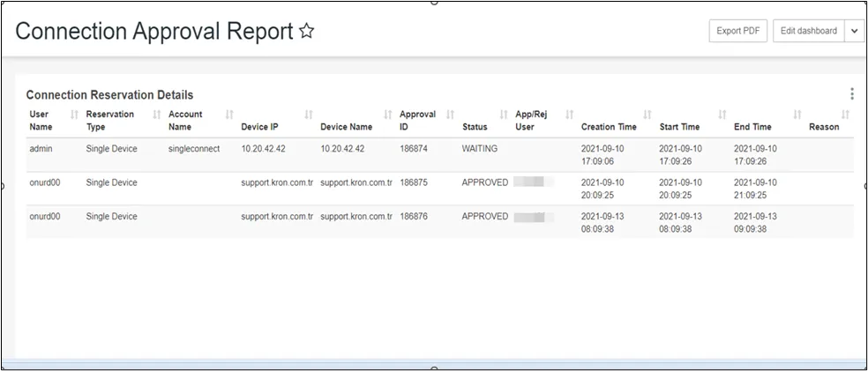The image size is (868, 371).
Task: Click the End Time column header
Action: tap(752, 127)
